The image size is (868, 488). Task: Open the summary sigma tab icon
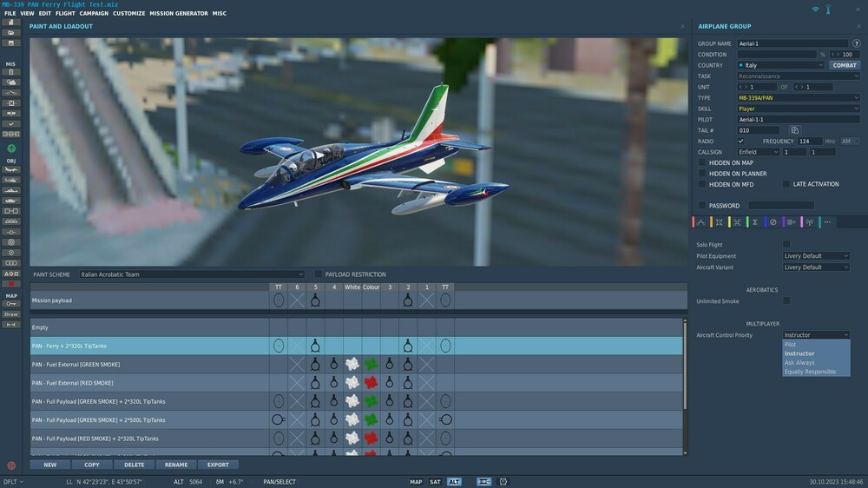[x=755, y=222]
